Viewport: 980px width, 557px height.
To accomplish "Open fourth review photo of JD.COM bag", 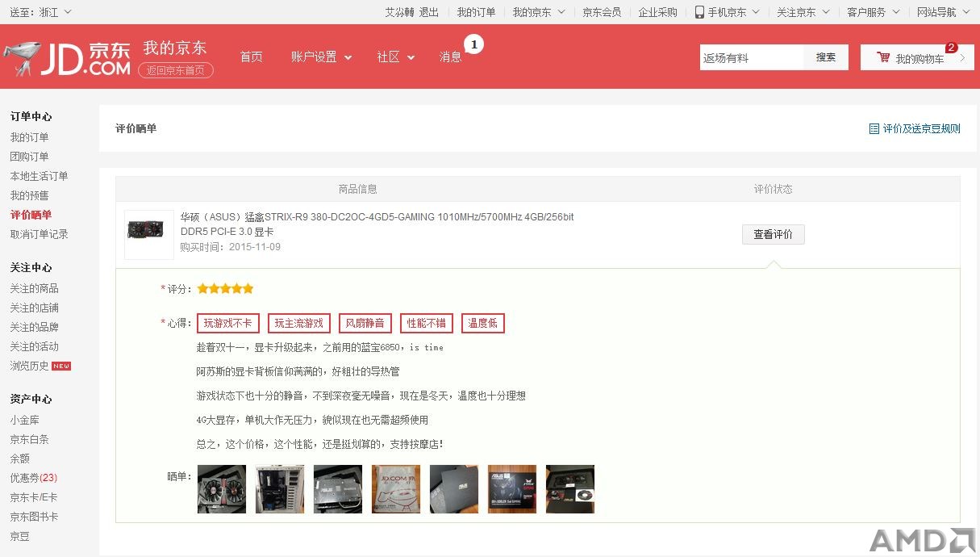I will coord(396,489).
